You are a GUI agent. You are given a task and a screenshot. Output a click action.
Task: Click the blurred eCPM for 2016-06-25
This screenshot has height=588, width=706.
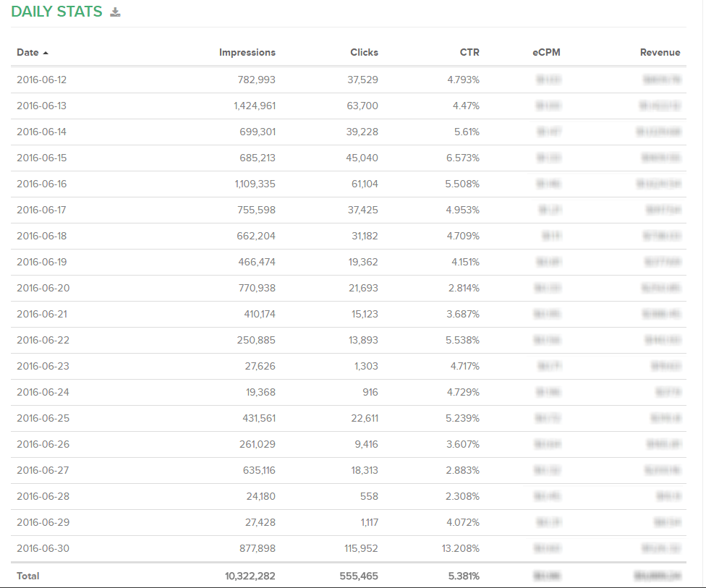548,418
